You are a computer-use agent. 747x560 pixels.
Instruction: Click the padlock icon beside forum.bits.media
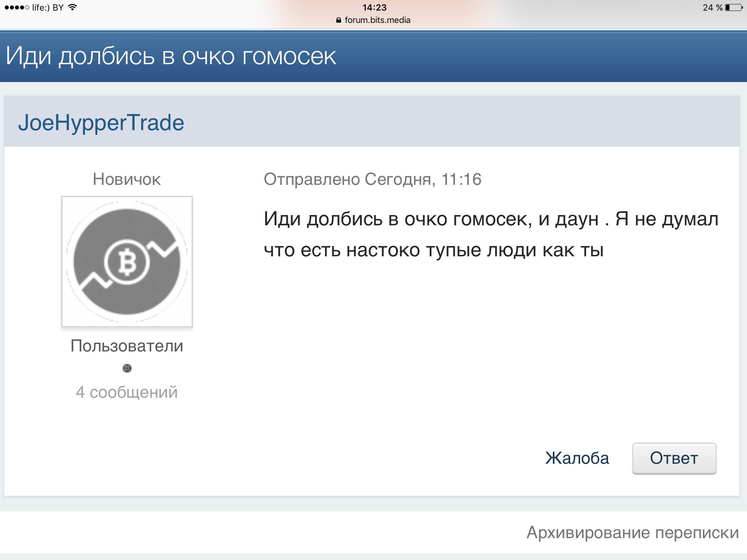338,20
